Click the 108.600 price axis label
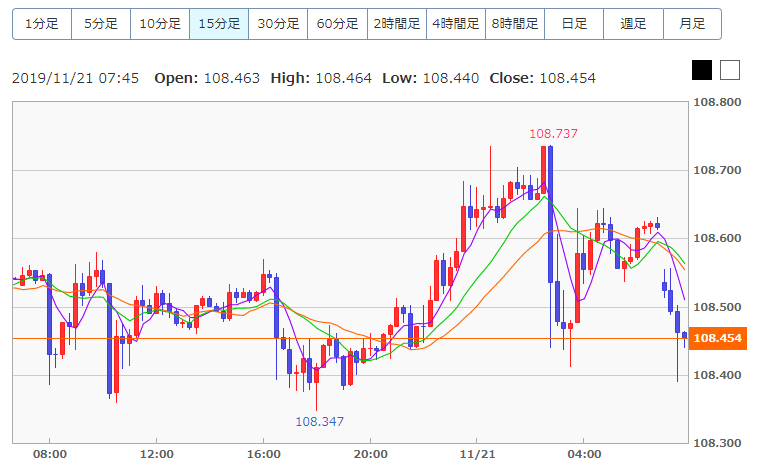 click(717, 238)
